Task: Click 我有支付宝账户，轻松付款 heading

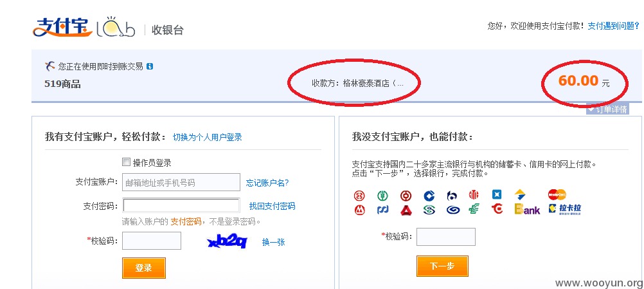Action: [x=107, y=137]
